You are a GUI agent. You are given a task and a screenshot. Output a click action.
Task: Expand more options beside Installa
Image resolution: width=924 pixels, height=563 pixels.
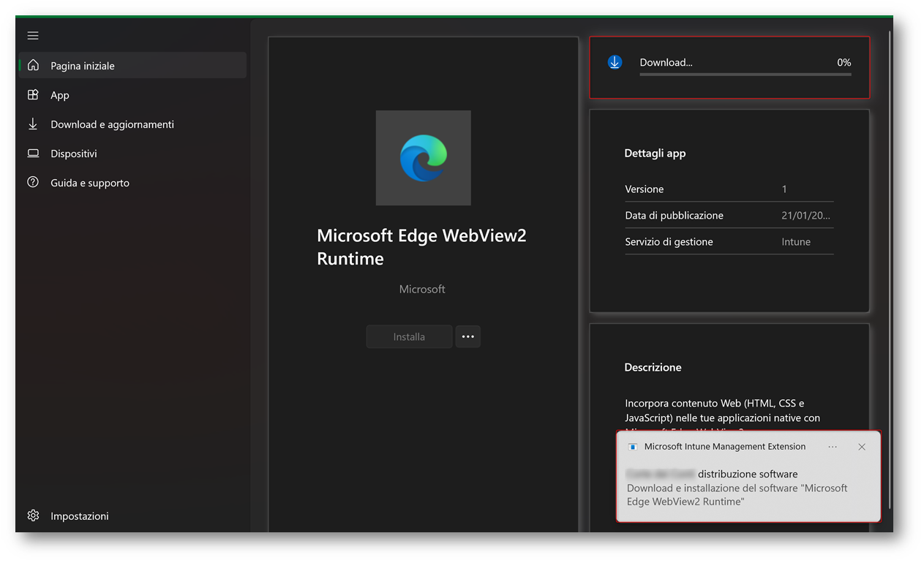tap(468, 337)
